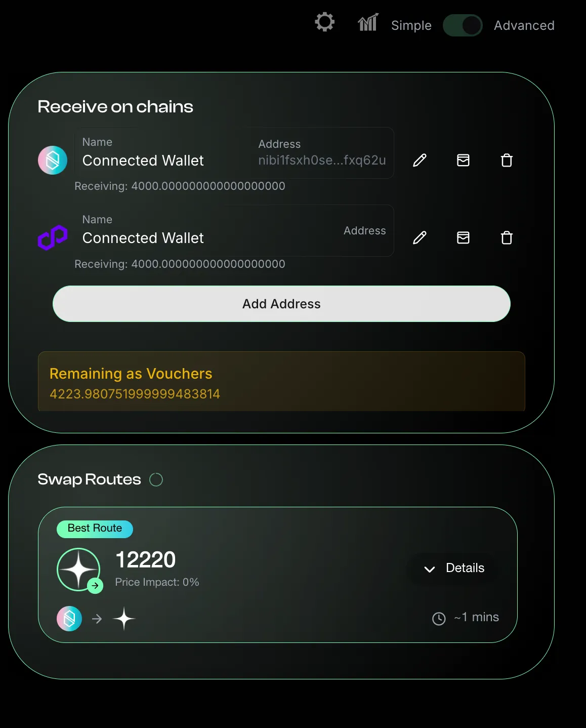
Task: Edit the Polygon Connected Wallet with pencil icon
Action: pos(420,238)
